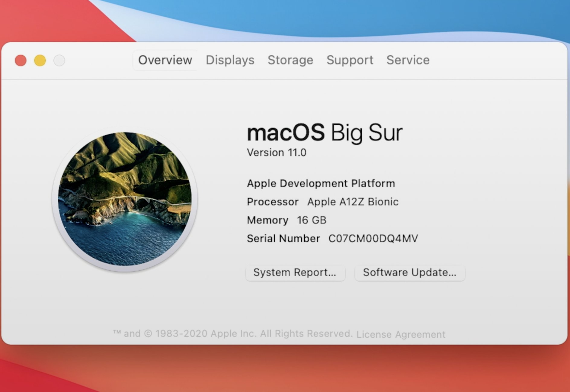Click the 16 GB memory value
Screen dimensions: 570x392
tap(312, 220)
